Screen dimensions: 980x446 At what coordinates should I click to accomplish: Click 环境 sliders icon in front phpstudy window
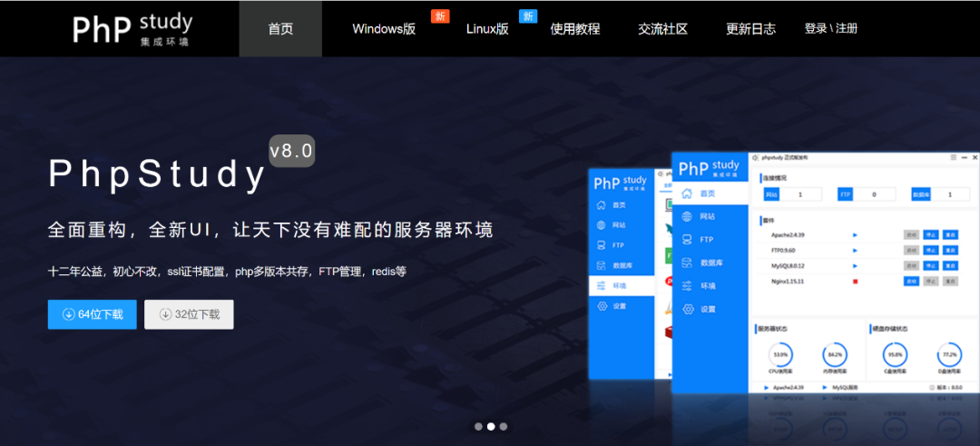(x=687, y=286)
